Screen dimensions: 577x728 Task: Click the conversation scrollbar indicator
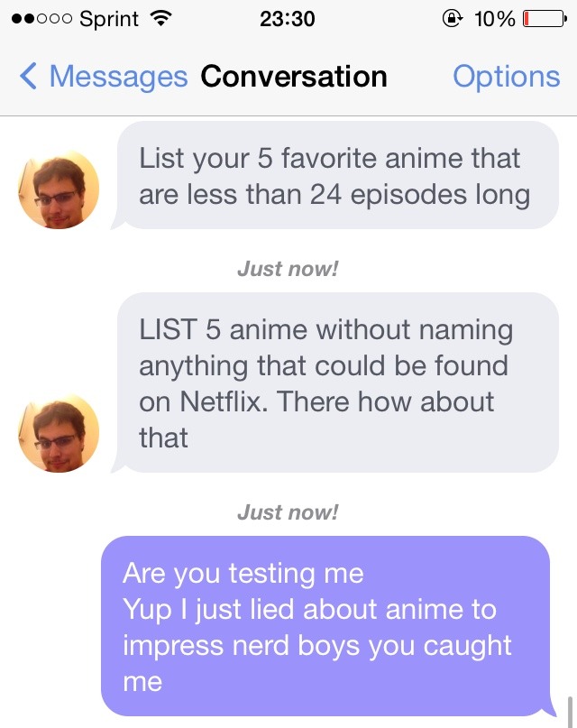pyautogui.click(x=569, y=710)
